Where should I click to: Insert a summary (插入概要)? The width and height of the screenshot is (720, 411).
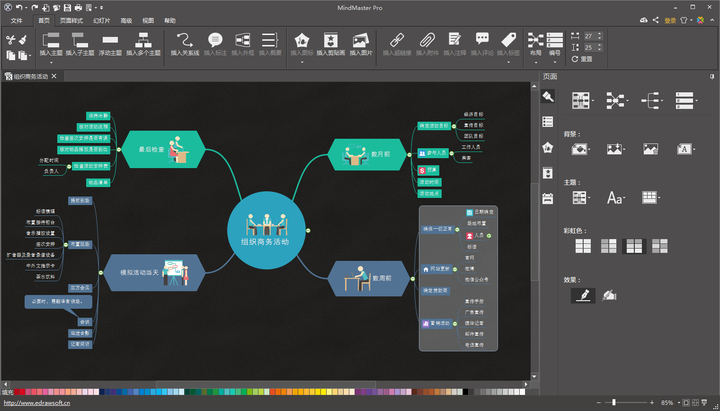[270, 45]
